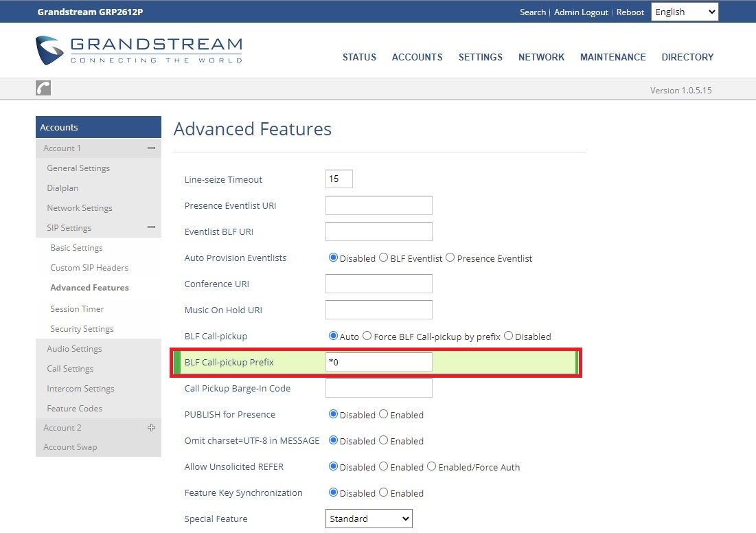The height and width of the screenshot is (533, 756).
Task: Open the Special Feature dropdown
Action: (x=369, y=519)
